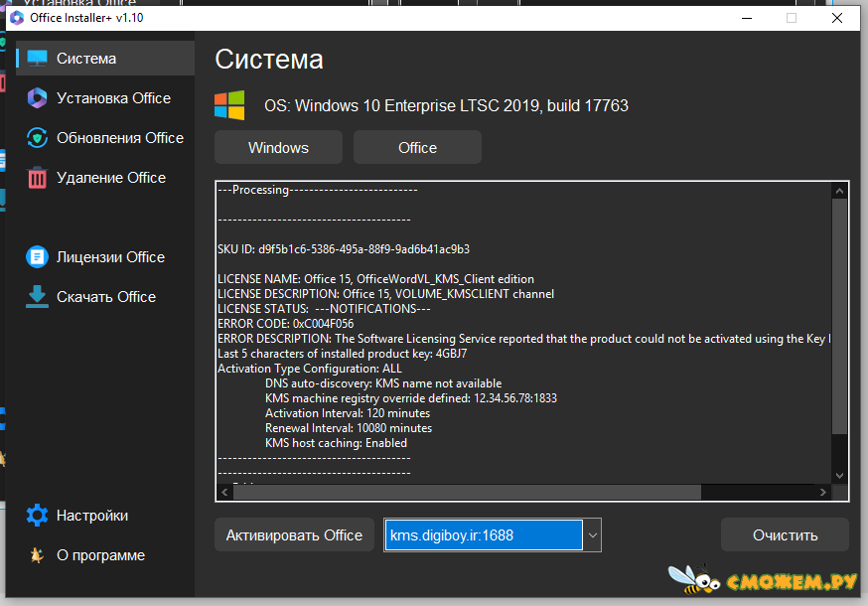Click the Windows button
This screenshot has width=868, height=606.
pyautogui.click(x=278, y=147)
